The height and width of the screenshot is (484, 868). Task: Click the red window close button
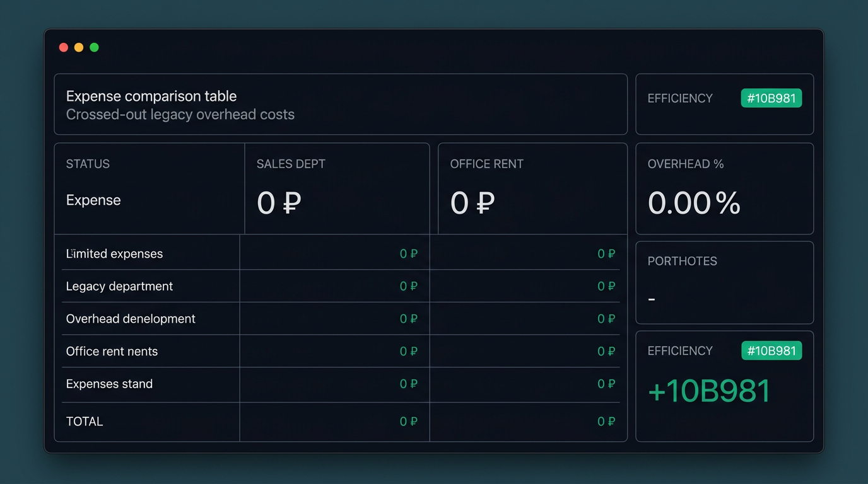64,47
